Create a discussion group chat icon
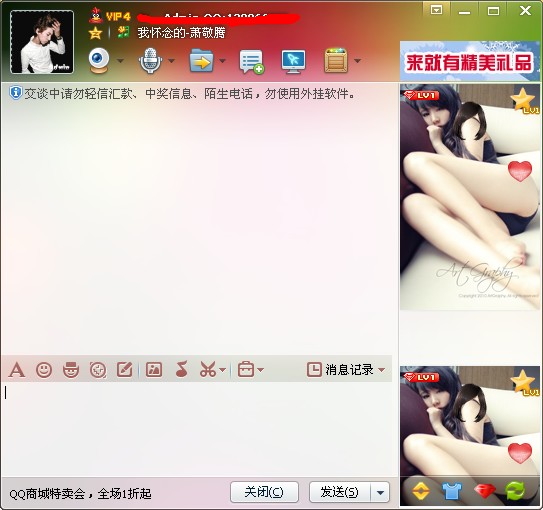The height and width of the screenshot is (510, 543). click(252, 62)
